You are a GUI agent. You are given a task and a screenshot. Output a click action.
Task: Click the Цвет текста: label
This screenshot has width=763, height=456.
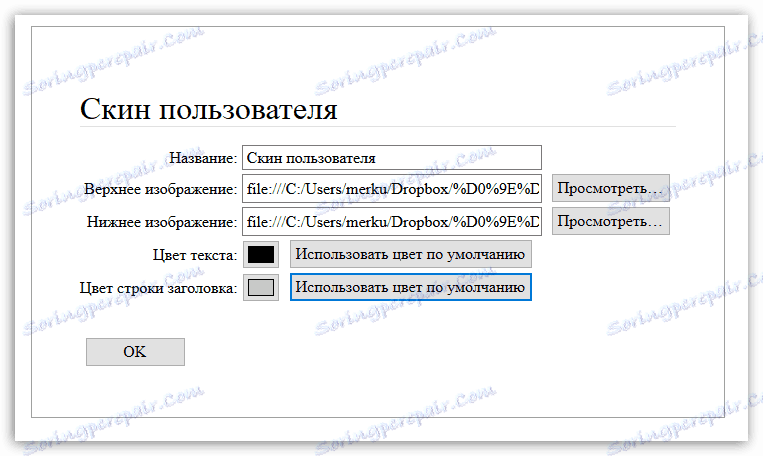(x=195, y=255)
